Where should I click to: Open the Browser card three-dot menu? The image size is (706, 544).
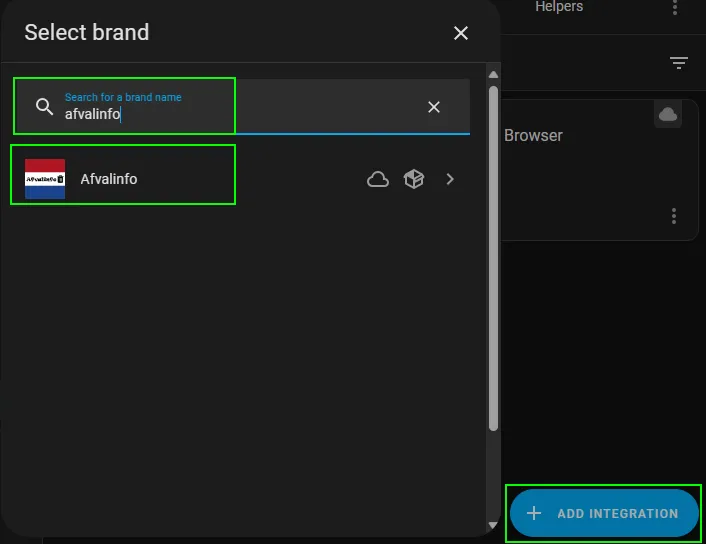click(x=674, y=216)
